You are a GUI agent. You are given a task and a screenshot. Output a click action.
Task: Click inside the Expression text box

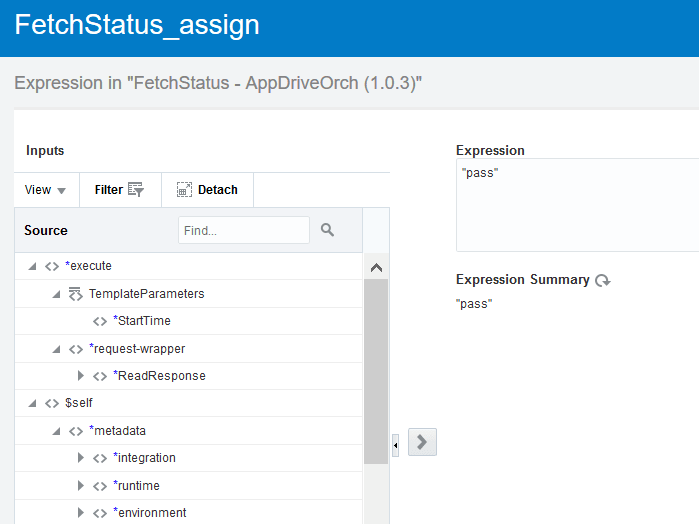578,205
